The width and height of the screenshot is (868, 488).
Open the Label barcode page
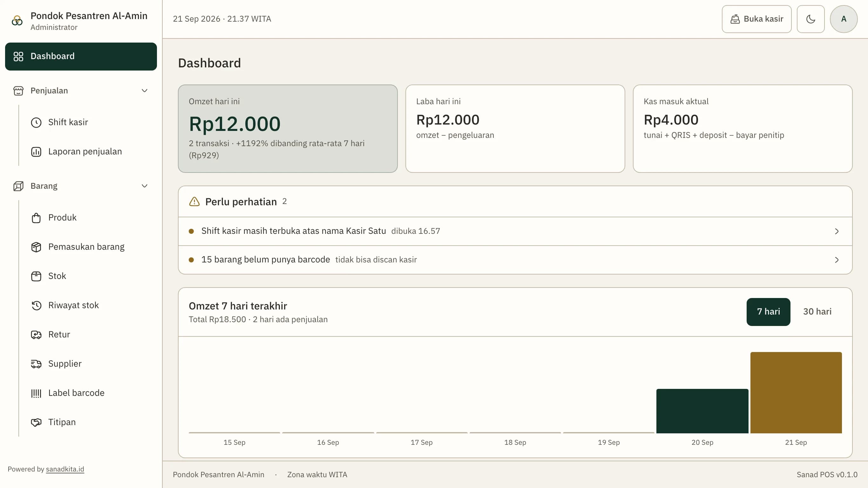click(89, 393)
